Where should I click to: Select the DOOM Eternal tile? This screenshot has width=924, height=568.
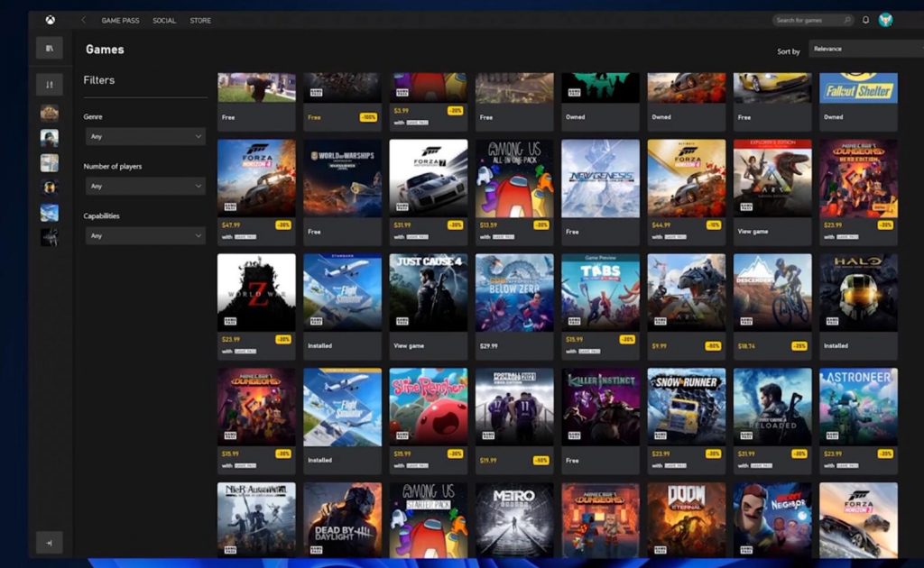click(687, 519)
